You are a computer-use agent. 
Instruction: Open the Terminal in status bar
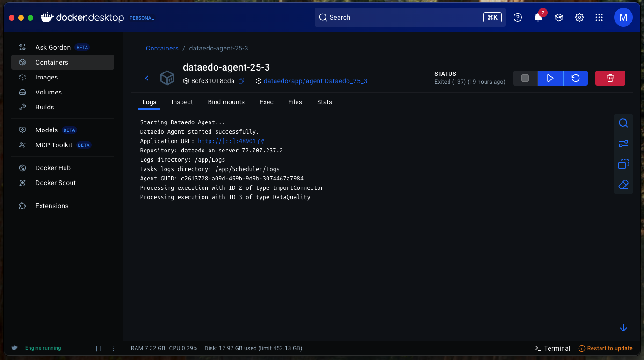(x=553, y=348)
